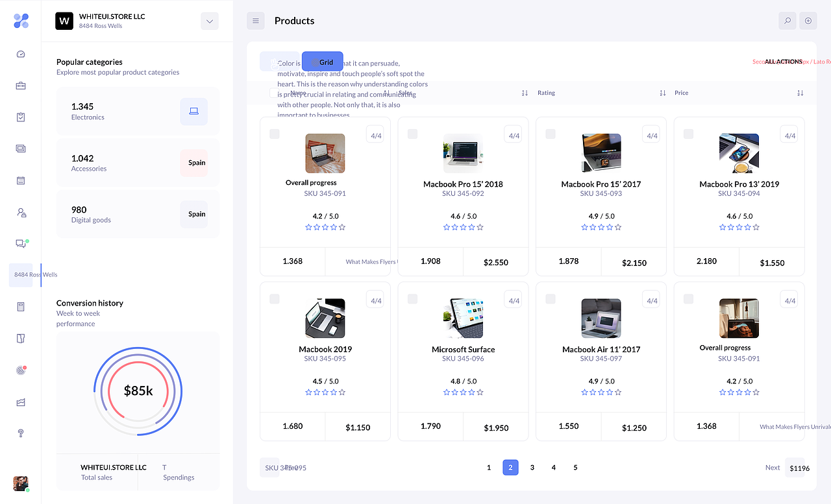The image size is (831, 504).
Task: Tick the checkbox on Macbook Pro 13' 2019 card
Action: pos(688,134)
